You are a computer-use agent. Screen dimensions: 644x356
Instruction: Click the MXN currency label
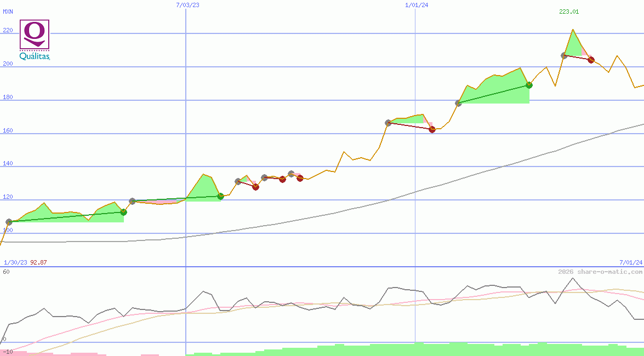(8, 12)
